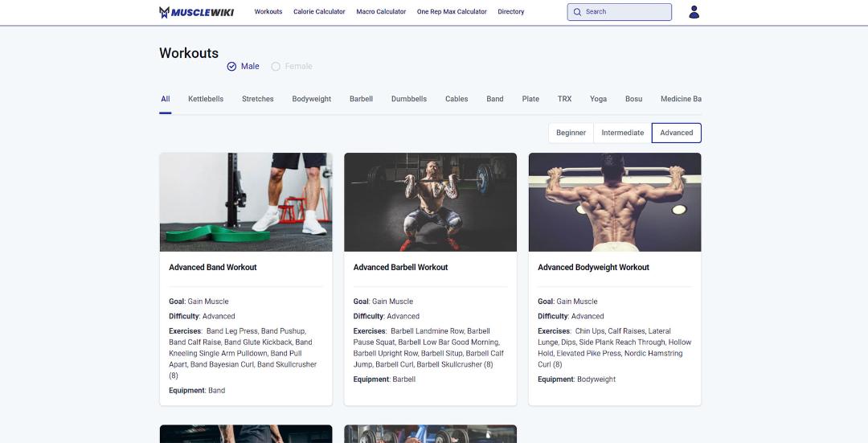Click the search magnifier icon

point(577,12)
